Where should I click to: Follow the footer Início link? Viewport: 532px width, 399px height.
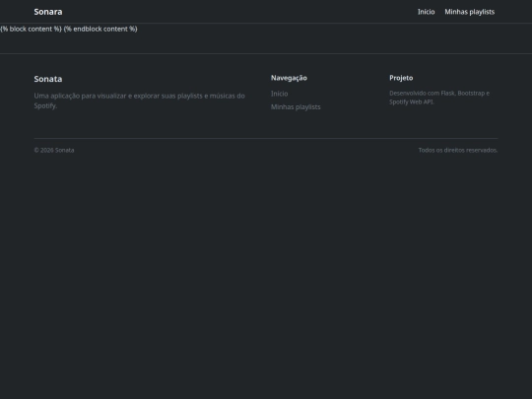(x=279, y=94)
